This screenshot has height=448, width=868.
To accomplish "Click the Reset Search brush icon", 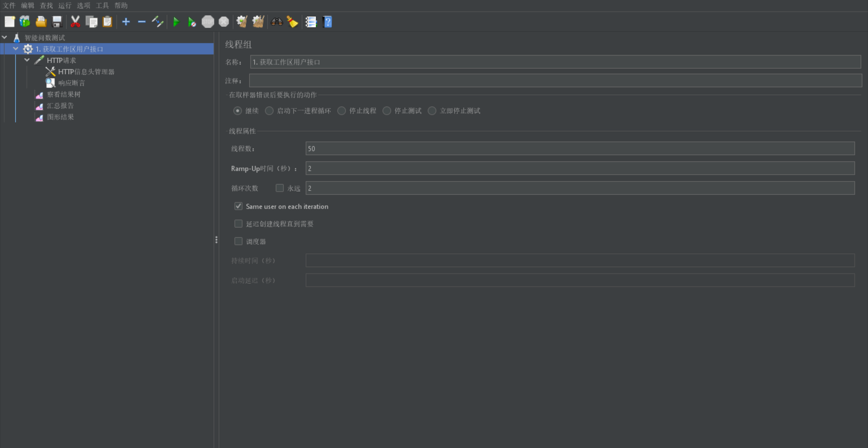I will coord(292,22).
